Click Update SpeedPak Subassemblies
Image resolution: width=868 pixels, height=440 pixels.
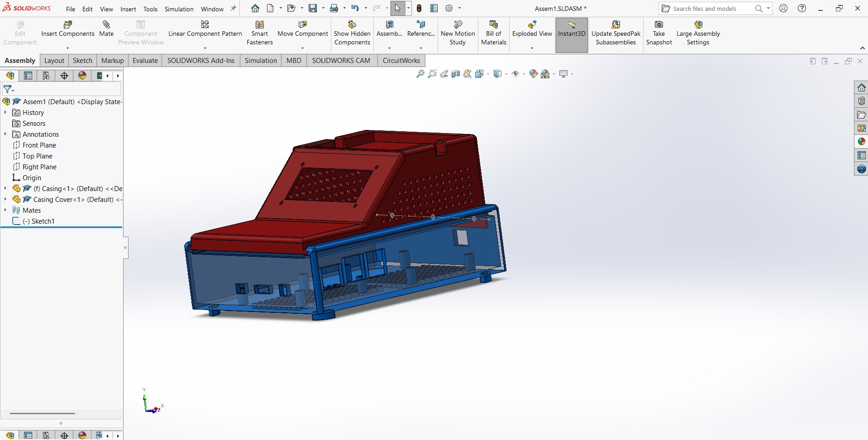pyautogui.click(x=616, y=33)
